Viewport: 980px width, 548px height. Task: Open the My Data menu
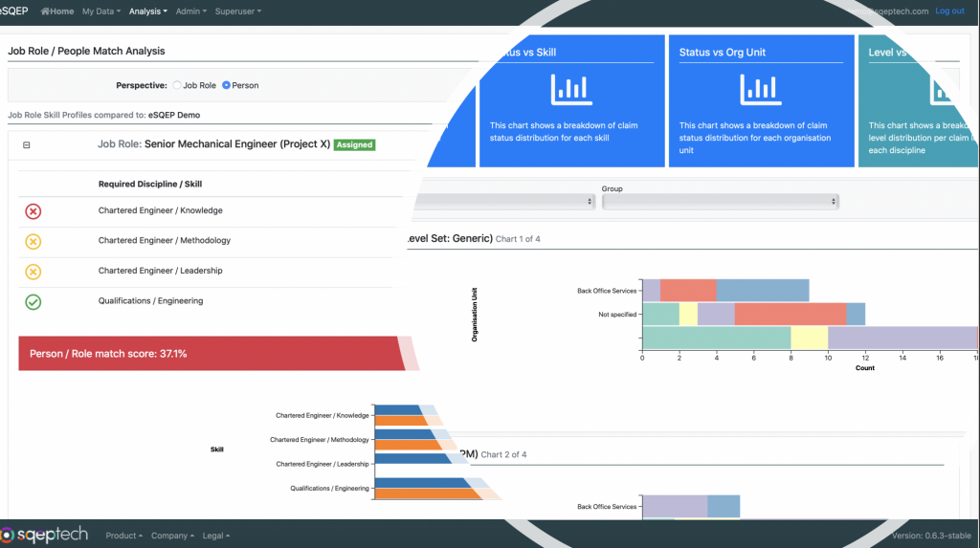click(101, 11)
